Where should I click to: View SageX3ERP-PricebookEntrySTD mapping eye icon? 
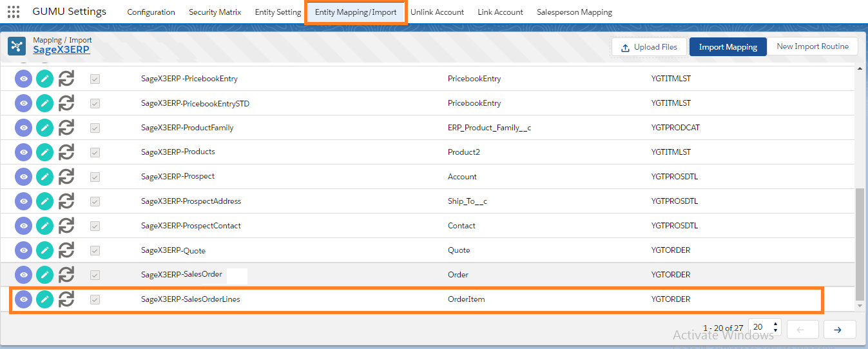pos(23,103)
